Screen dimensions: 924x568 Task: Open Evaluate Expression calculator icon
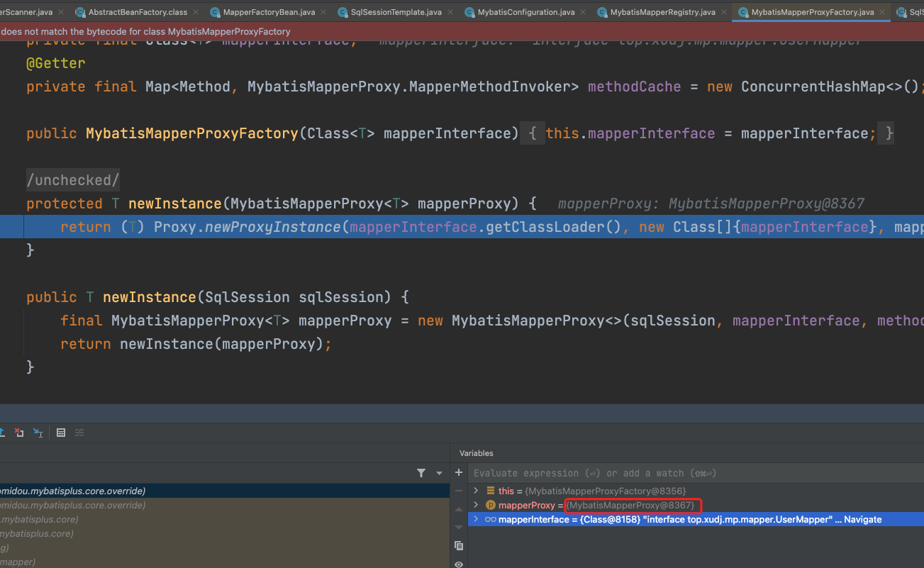(x=61, y=433)
